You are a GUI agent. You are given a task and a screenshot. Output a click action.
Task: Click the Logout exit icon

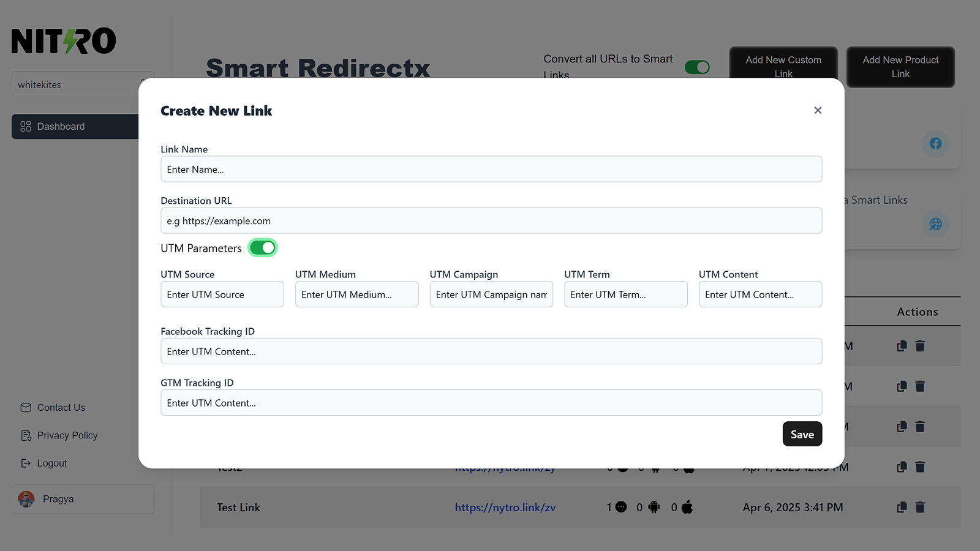click(26, 463)
